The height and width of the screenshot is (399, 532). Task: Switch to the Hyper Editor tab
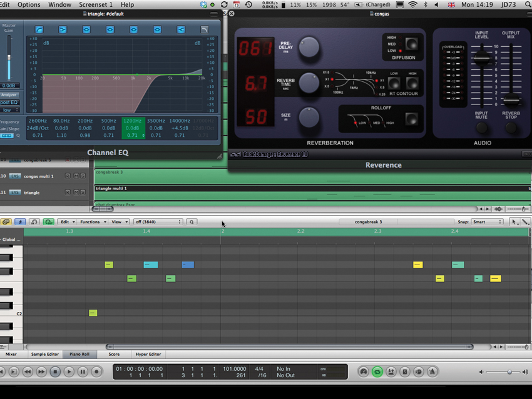(x=148, y=354)
